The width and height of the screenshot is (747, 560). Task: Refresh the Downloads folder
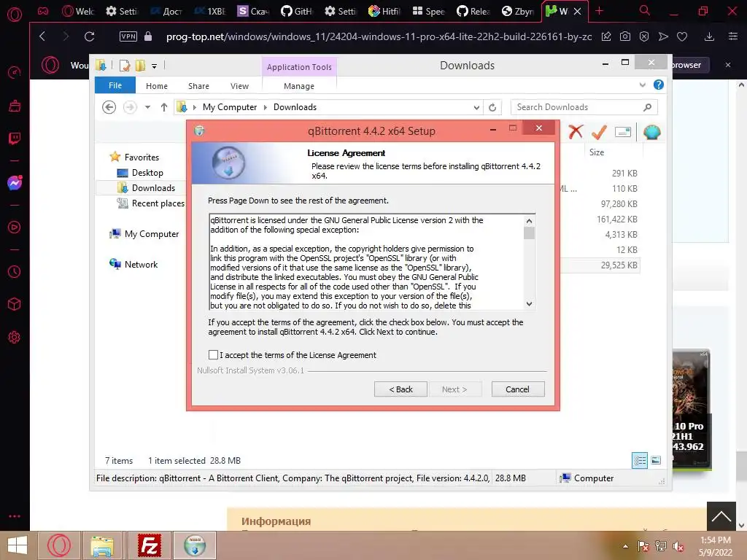[x=492, y=108]
